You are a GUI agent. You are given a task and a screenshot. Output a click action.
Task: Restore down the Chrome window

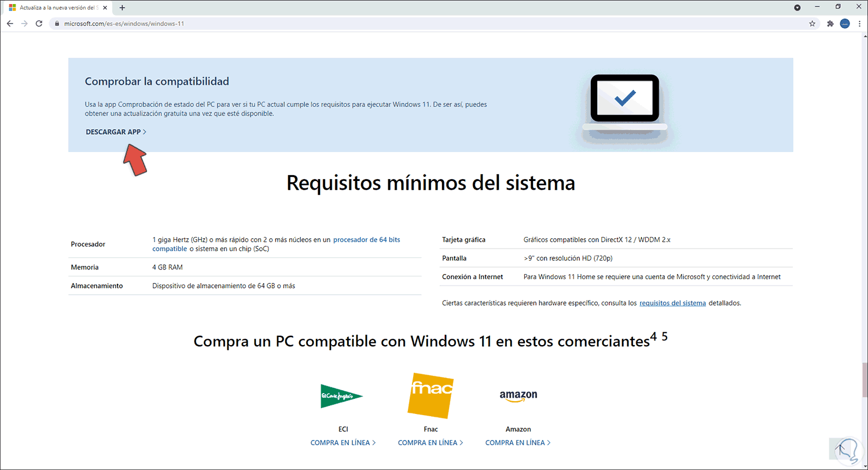point(838,7)
